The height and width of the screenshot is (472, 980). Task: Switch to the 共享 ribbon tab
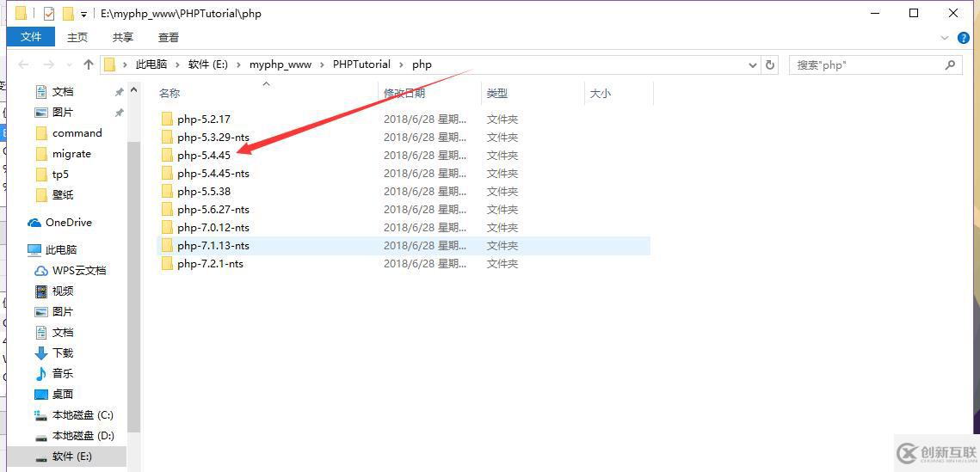click(x=123, y=37)
